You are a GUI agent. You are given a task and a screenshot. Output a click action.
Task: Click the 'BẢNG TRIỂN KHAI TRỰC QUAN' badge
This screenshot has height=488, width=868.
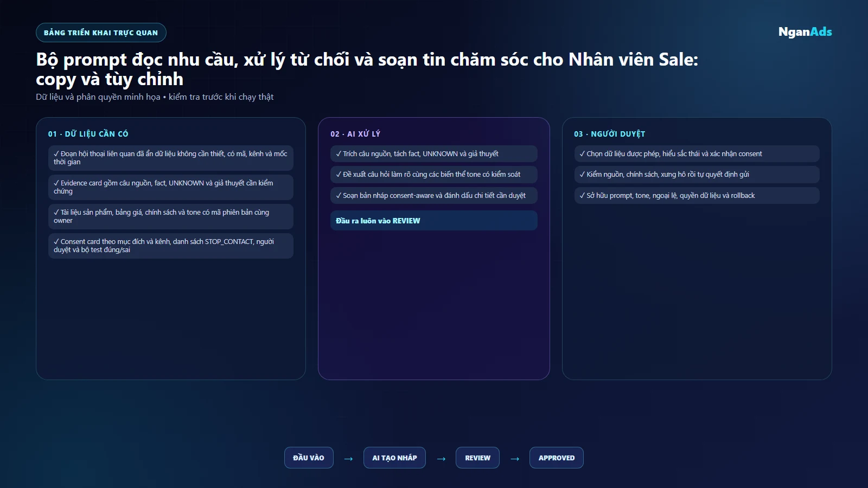click(101, 33)
